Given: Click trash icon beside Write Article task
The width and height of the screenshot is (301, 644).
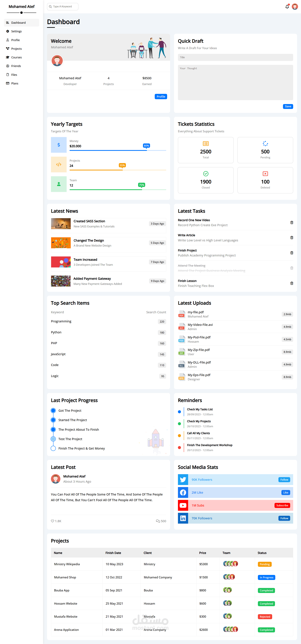Looking at the screenshot, I should [x=291, y=237].
